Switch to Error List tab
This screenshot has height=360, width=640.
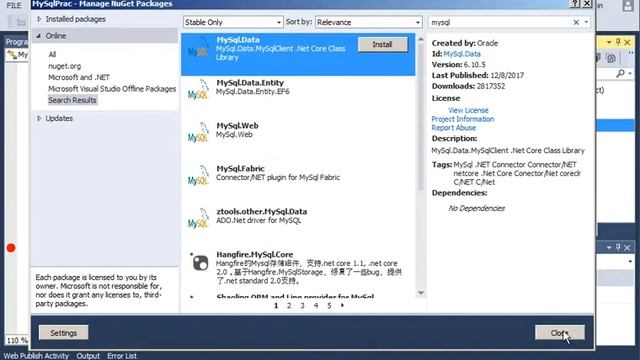tap(122, 356)
